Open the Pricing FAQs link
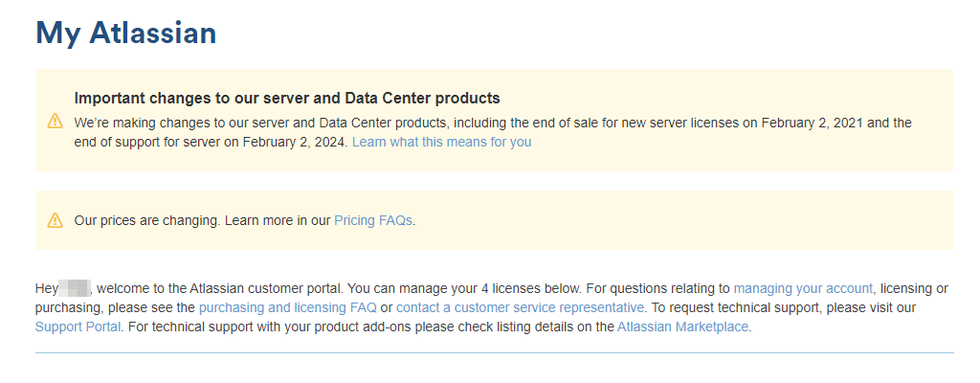980x383 pixels. [x=373, y=220]
